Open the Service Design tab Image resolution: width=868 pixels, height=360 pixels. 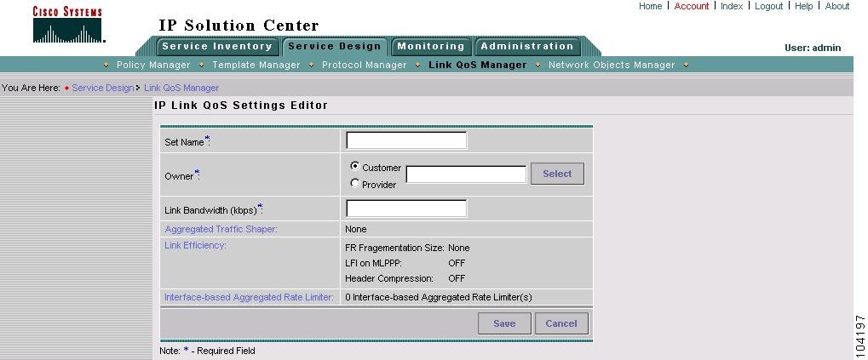335,47
